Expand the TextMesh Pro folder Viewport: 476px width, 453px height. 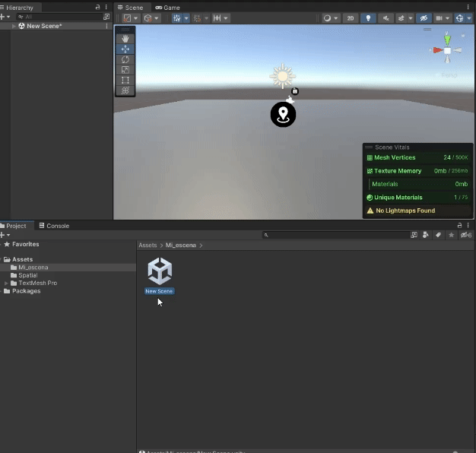(x=6, y=283)
